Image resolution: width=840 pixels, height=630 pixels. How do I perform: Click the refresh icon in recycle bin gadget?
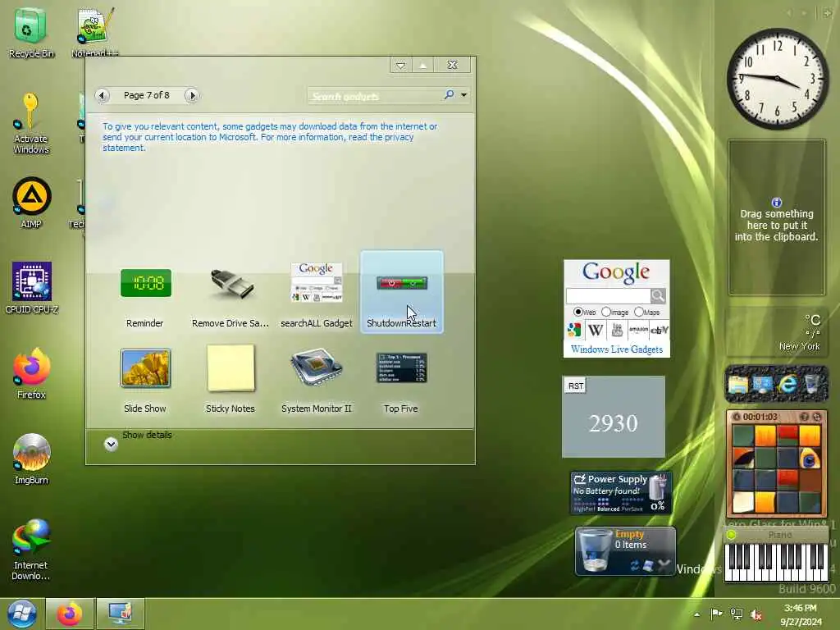coord(635,565)
